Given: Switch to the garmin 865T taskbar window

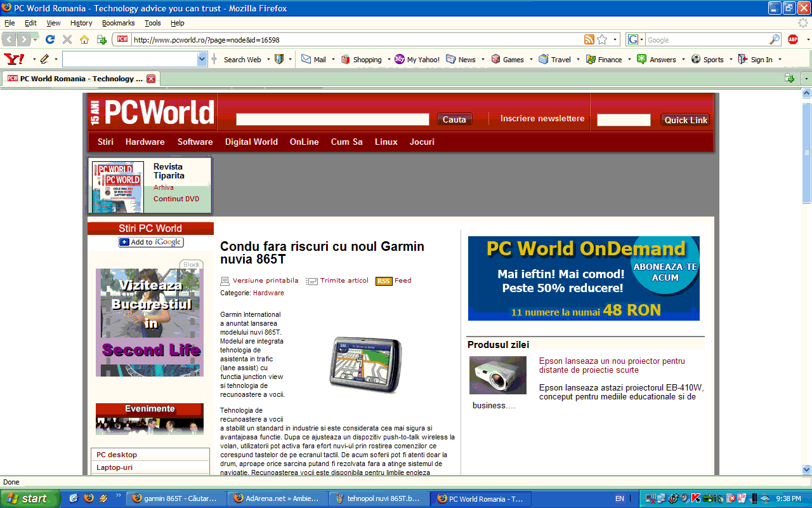Looking at the screenshot, I should (176, 498).
